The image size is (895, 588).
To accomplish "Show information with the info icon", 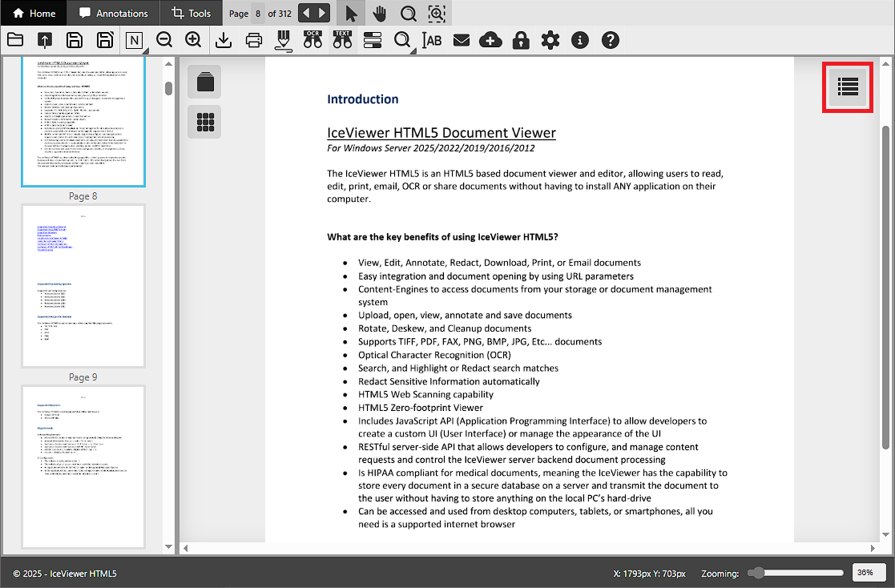I will 580,40.
